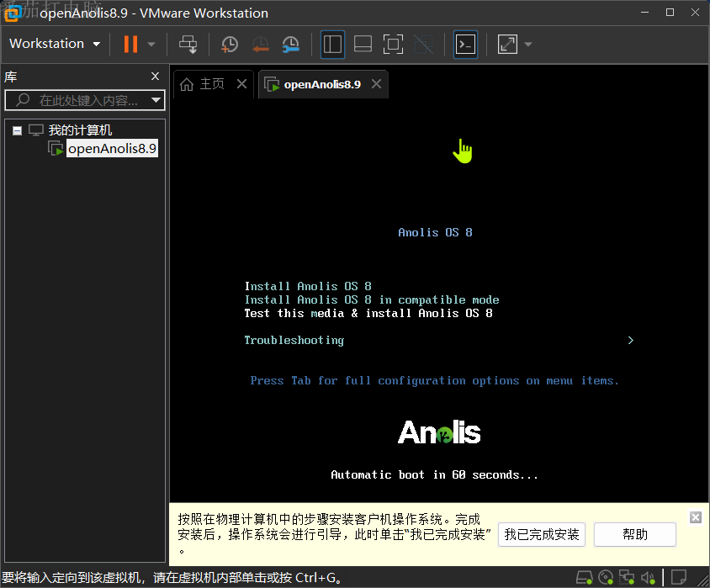
Task: Revert VM to previous snapshot
Action: pyautogui.click(x=261, y=45)
